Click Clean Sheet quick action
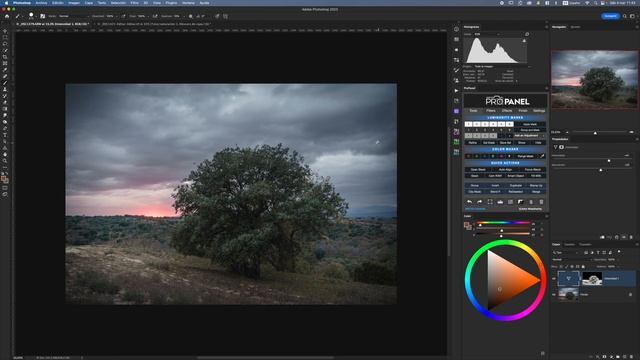The image size is (640, 360). pos(478,169)
